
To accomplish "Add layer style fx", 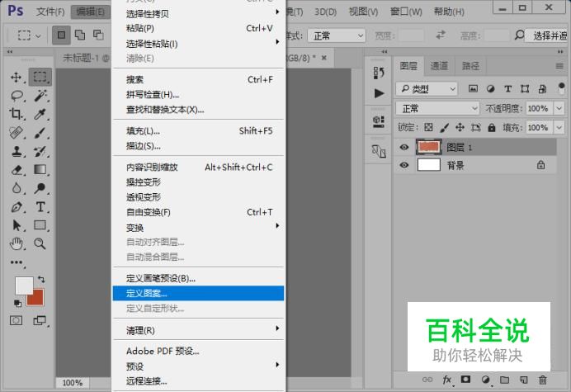I will pyautogui.click(x=447, y=380).
